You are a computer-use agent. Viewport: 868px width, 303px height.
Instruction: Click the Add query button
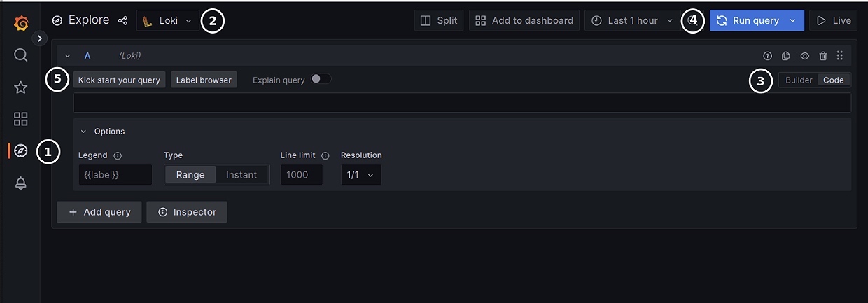click(99, 212)
